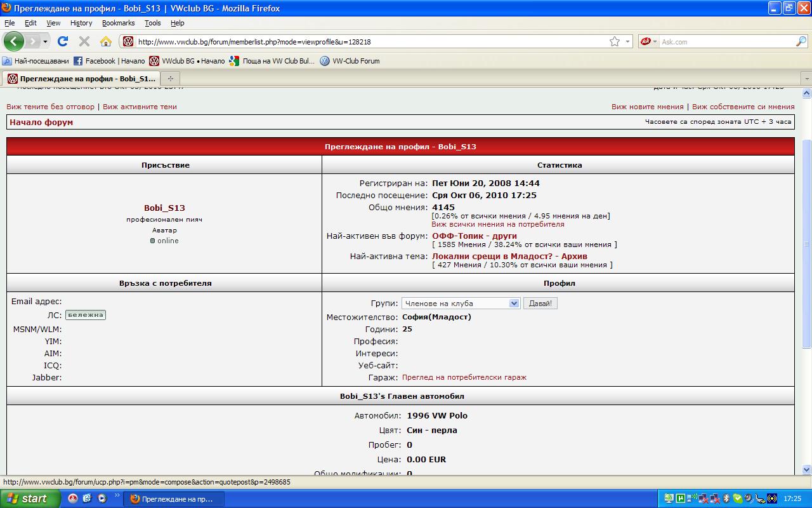The width and height of the screenshot is (812, 508).
Task: Open link Виж всички мнения на потребителя
Action: click(x=497, y=224)
